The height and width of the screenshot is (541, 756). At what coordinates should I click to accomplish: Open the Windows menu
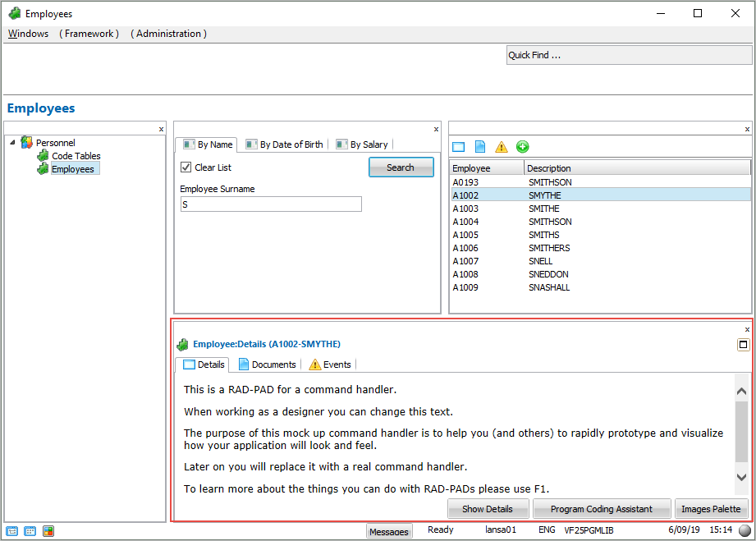[28, 34]
